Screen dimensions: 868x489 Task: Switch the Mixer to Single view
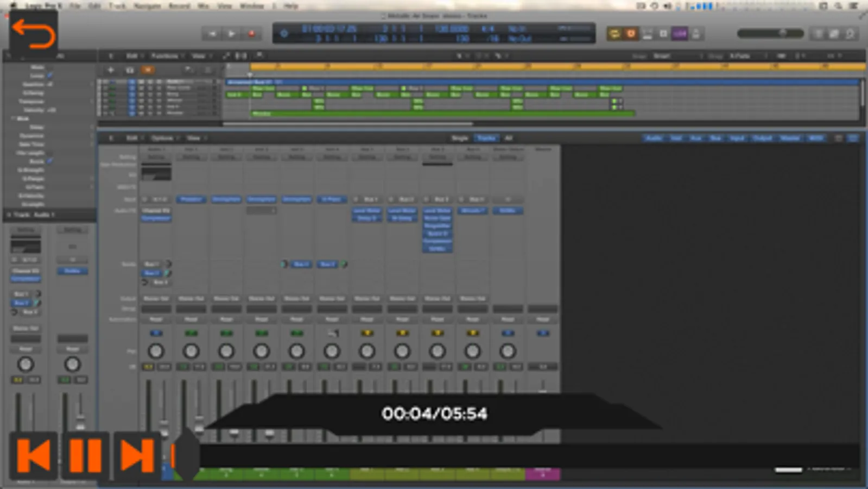click(460, 138)
